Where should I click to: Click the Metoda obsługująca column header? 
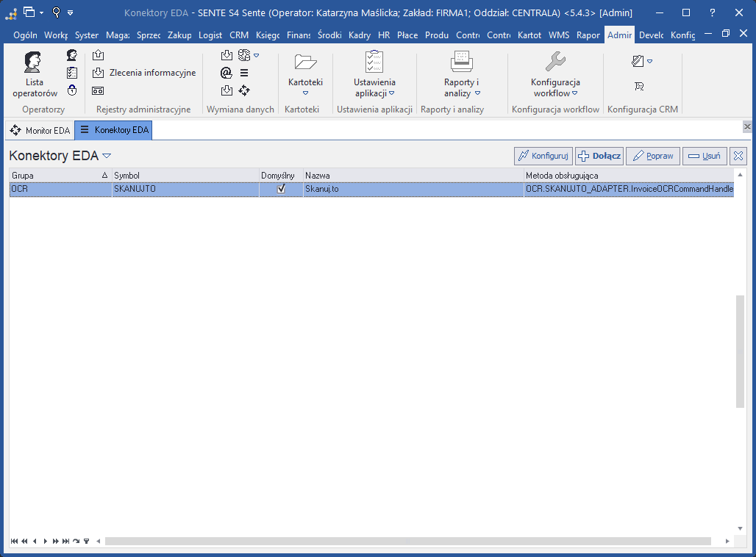[x=630, y=176]
